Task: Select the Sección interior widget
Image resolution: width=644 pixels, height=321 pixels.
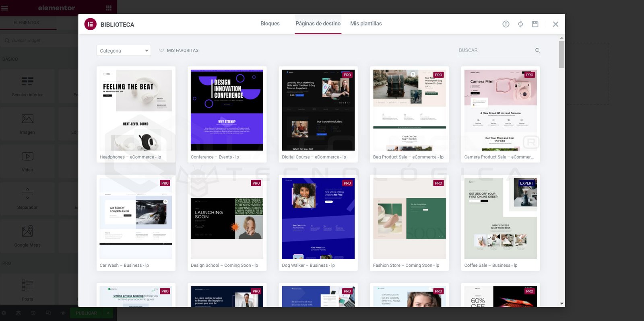Action: coord(27,87)
